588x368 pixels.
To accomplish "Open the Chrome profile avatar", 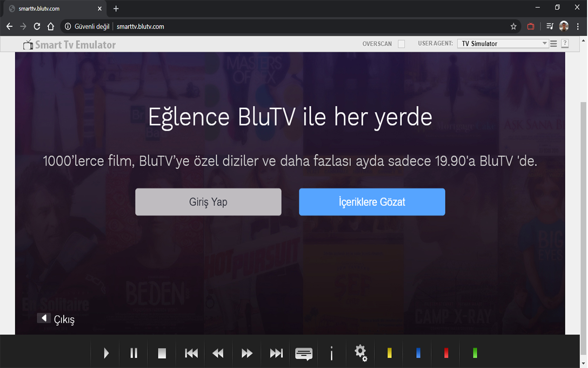I will [x=564, y=27].
